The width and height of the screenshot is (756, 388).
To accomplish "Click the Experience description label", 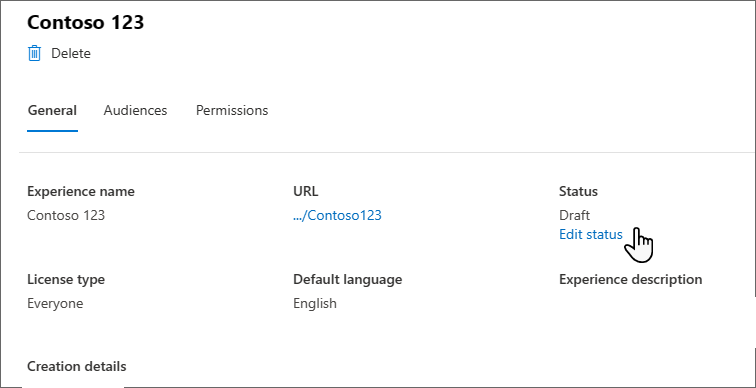I will (631, 279).
